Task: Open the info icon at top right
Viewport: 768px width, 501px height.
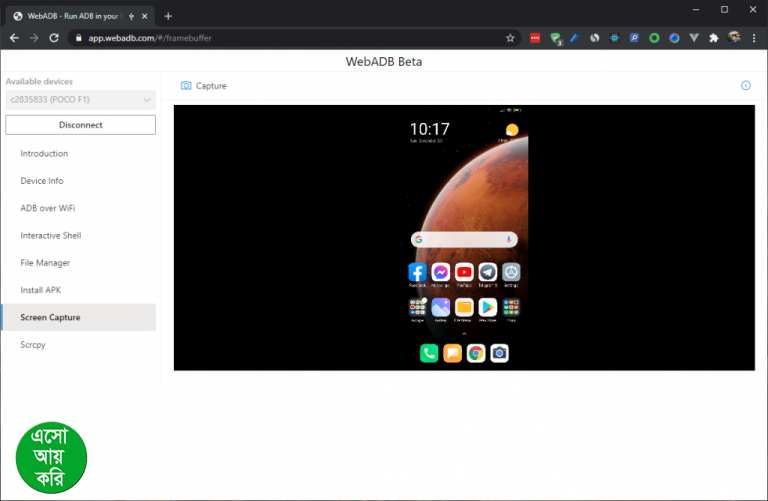Action: [x=745, y=86]
